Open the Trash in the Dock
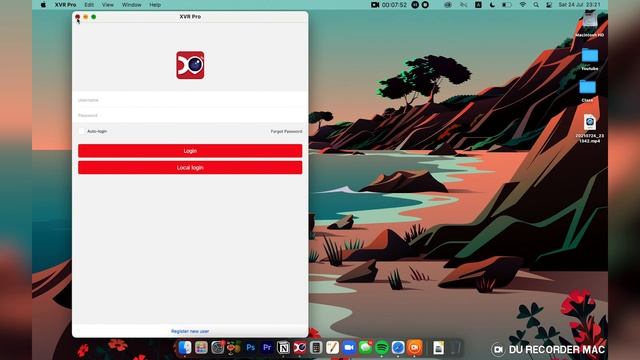Image resolution: width=640 pixels, height=360 pixels. click(x=456, y=347)
